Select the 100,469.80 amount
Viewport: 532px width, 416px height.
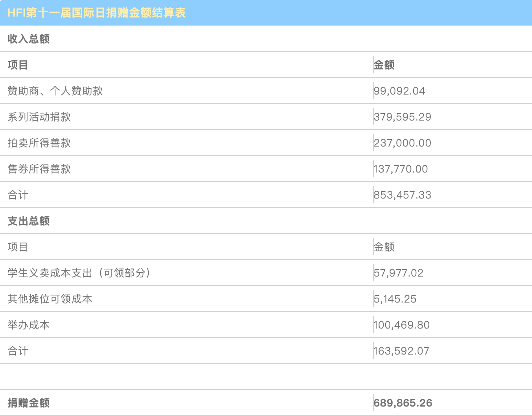[x=402, y=325]
